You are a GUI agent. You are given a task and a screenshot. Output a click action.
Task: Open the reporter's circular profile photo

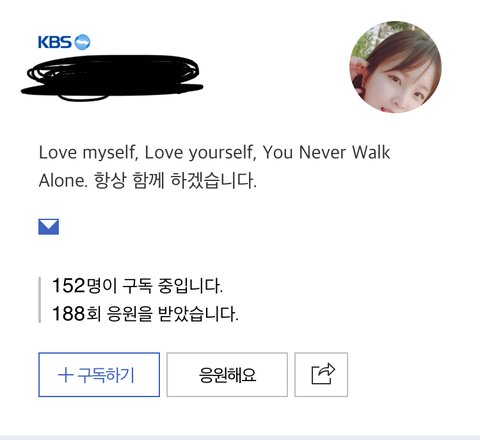coord(395,67)
